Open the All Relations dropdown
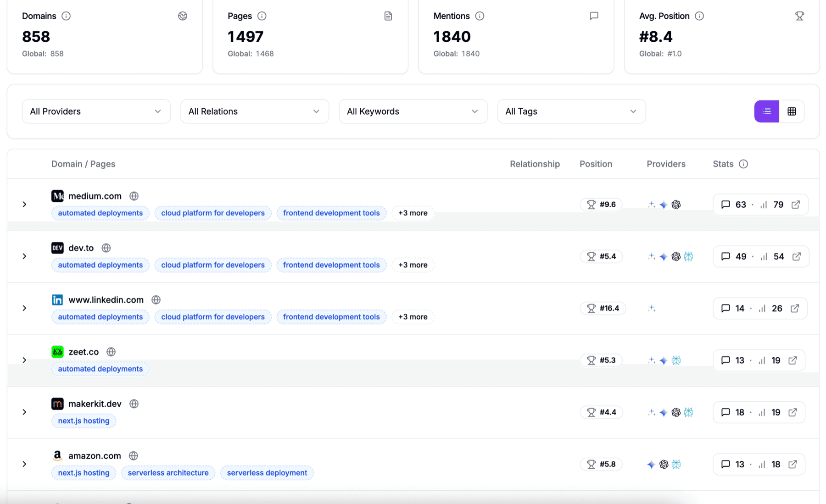The height and width of the screenshot is (504, 826). pyautogui.click(x=255, y=111)
